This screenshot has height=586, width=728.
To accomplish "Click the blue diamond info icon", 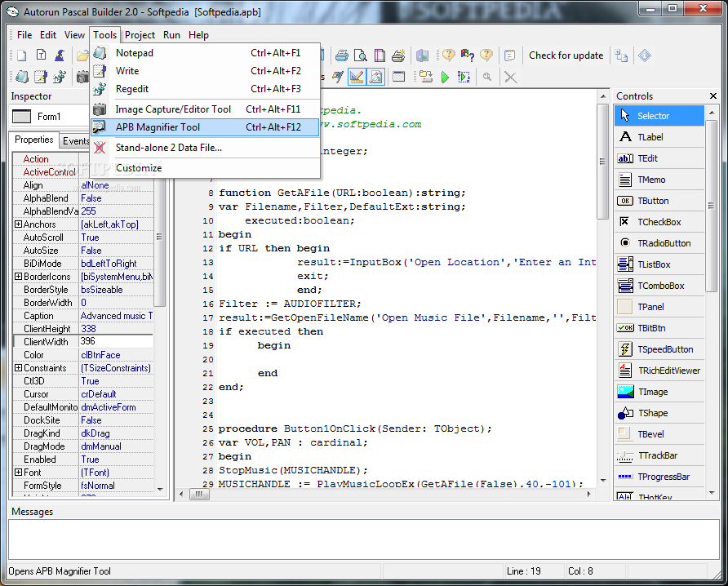I will [645, 55].
